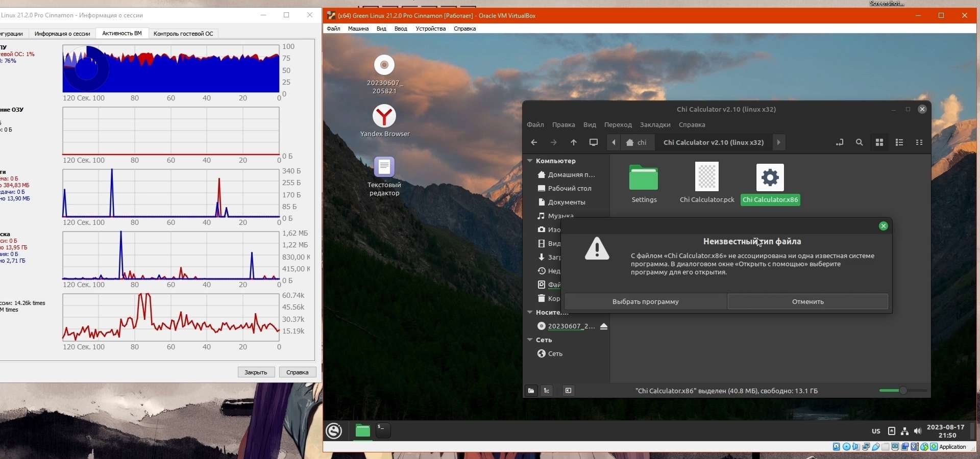The height and width of the screenshot is (459, 980).
Task: Open the volume control in the guest panel
Action: 918,431
